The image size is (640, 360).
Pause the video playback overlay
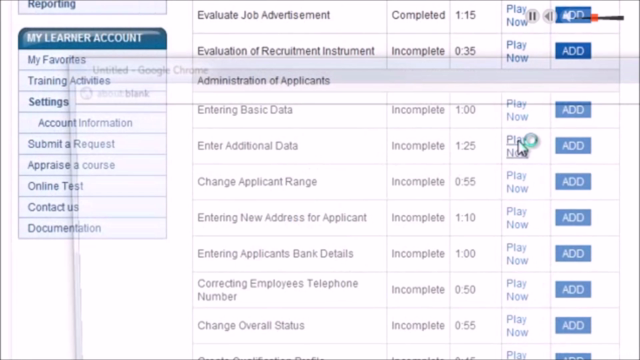click(532, 16)
